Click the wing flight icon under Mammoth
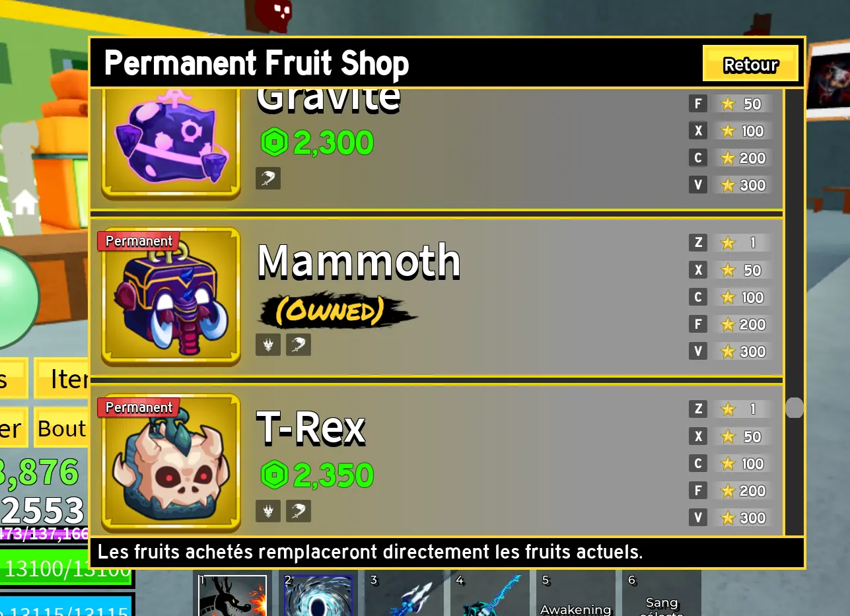The width and height of the screenshot is (850, 616). [299, 344]
